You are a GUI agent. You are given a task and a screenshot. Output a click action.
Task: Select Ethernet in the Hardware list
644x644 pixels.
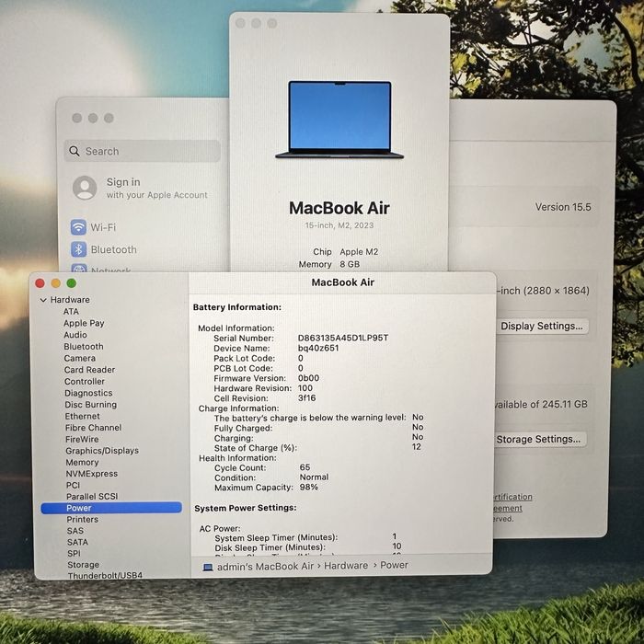coord(82,416)
